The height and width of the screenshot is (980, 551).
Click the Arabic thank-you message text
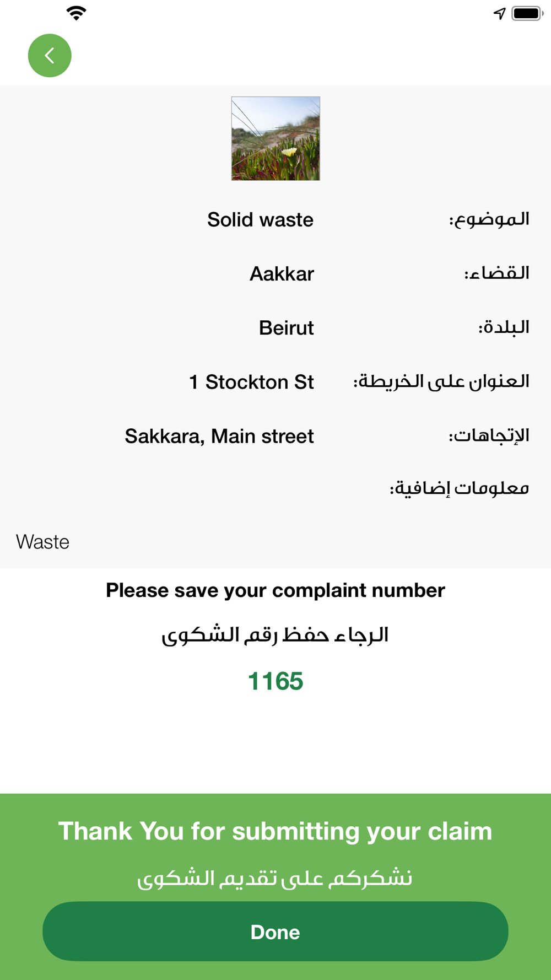(274, 877)
